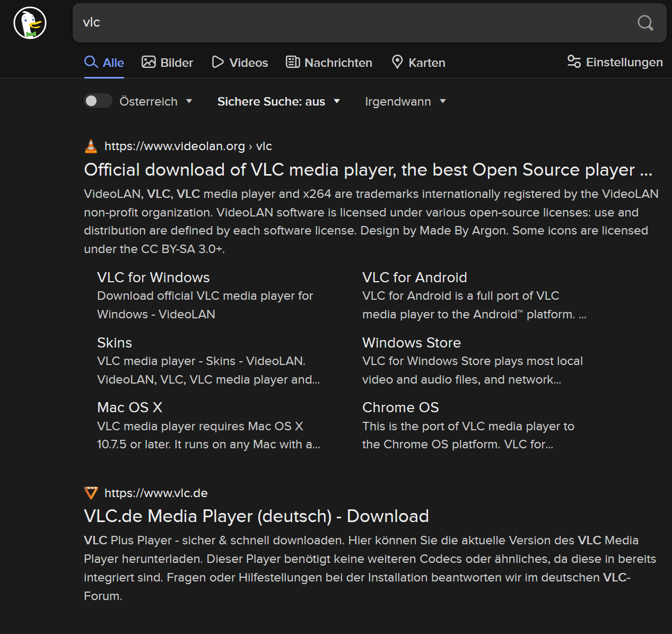Open the Windows Store sitelink
The width and height of the screenshot is (672, 634).
[x=412, y=343]
